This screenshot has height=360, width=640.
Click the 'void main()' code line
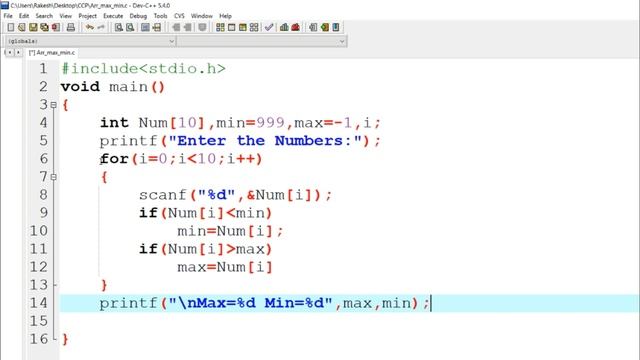pyautogui.click(x=113, y=87)
